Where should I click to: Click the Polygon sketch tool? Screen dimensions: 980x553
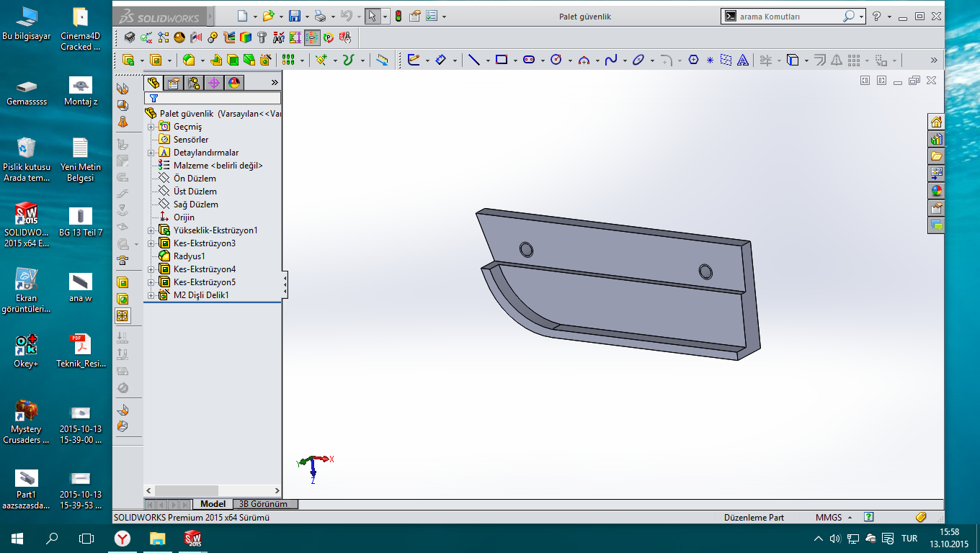tap(693, 60)
